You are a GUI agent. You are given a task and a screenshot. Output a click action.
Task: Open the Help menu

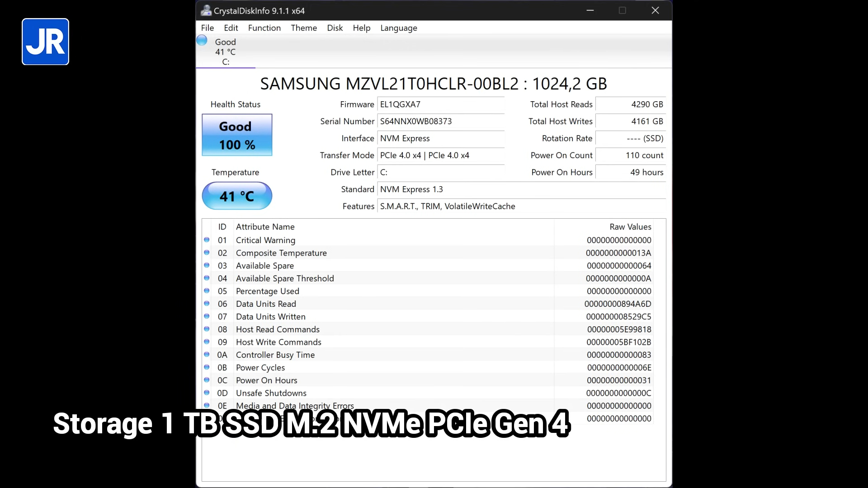(x=362, y=28)
